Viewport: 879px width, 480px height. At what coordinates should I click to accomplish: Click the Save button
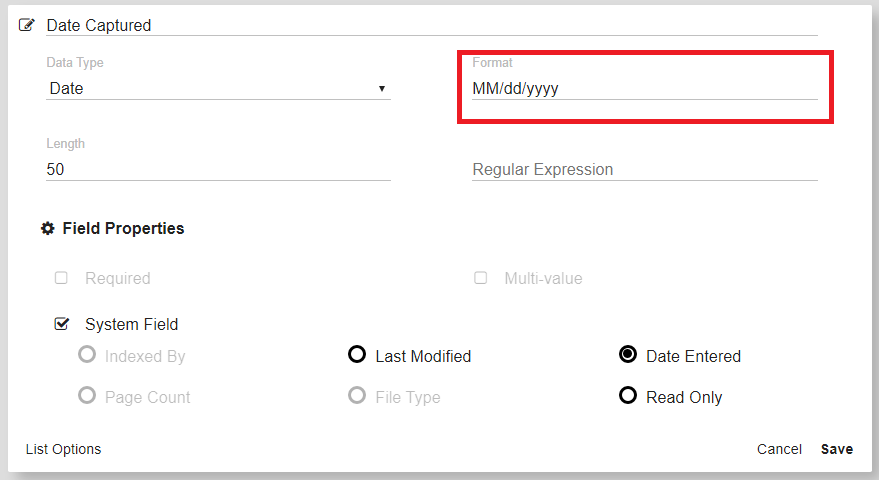(837, 449)
